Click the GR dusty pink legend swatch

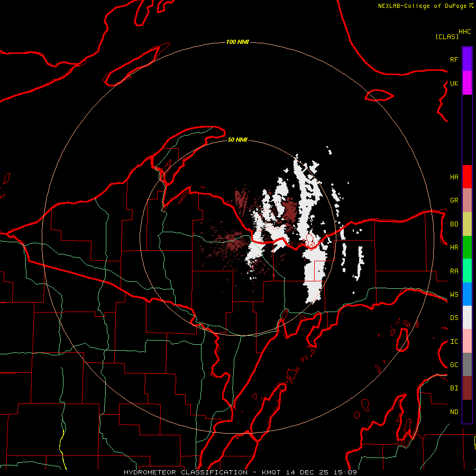pyautogui.click(x=467, y=200)
